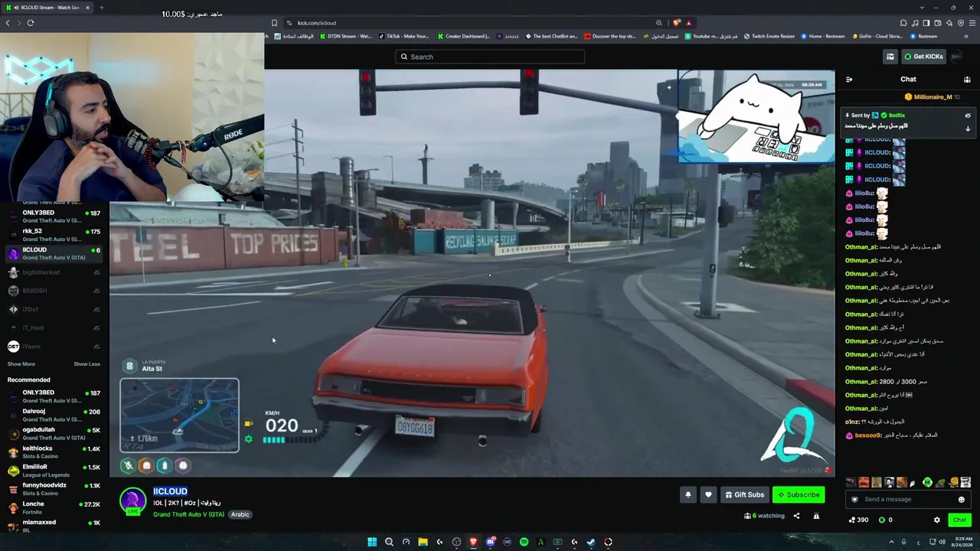Click the Arabic language tag

[x=240, y=515]
